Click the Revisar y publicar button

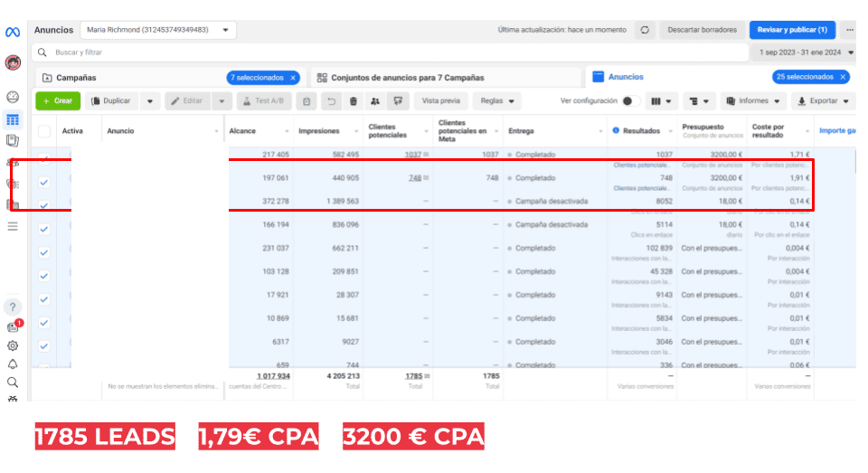(x=791, y=30)
